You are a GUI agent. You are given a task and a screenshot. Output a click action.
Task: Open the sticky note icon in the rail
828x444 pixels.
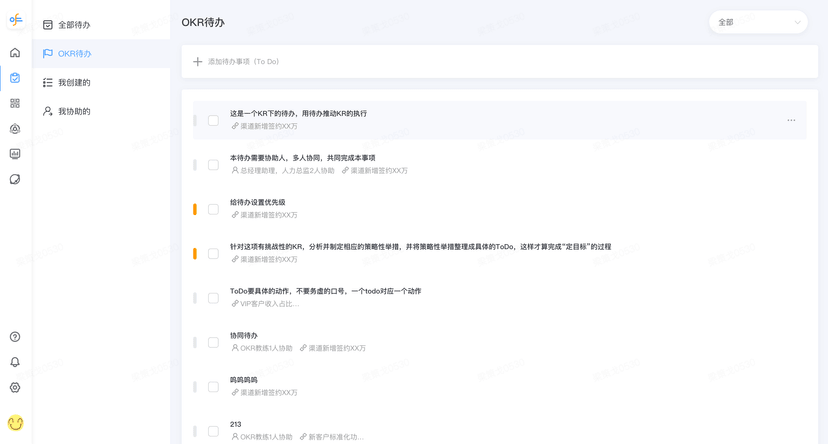(15, 179)
